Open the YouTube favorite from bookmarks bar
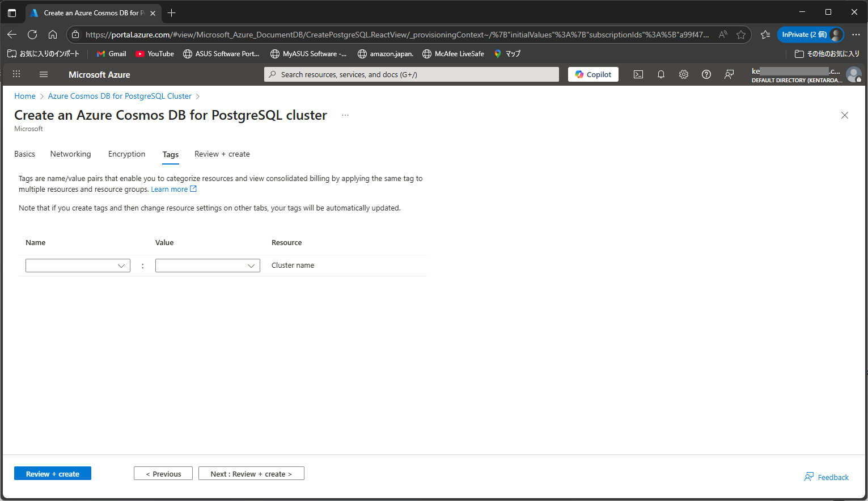Image resolution: width=868 pixels, height=501 pixels. click(154, 53)
